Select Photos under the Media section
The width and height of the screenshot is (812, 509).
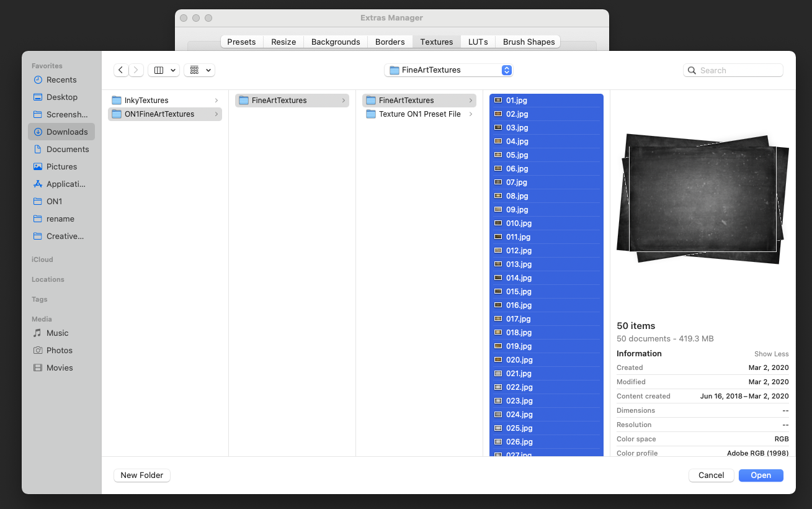58,350
